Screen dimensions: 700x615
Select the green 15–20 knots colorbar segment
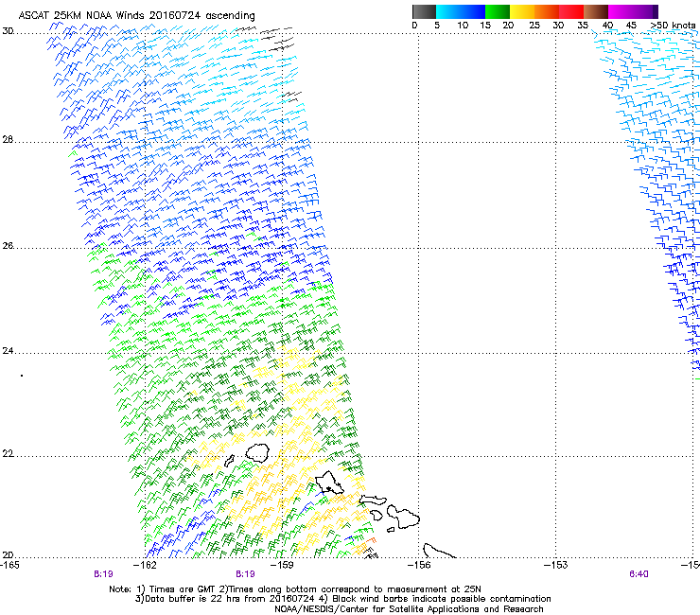(x=498, y=11)
